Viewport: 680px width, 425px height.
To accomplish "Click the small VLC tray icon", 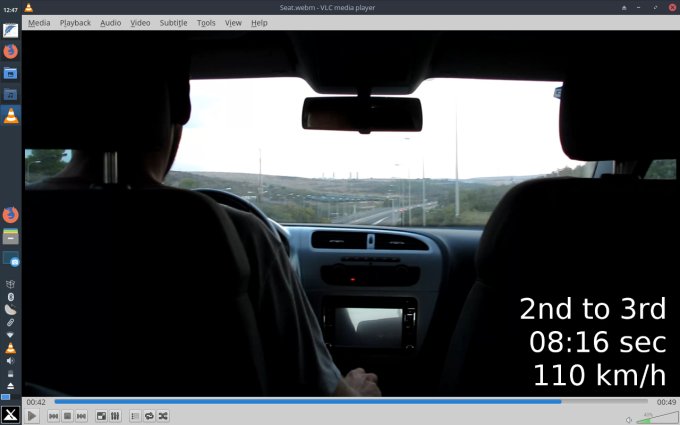I will click(x=10, y=348).
